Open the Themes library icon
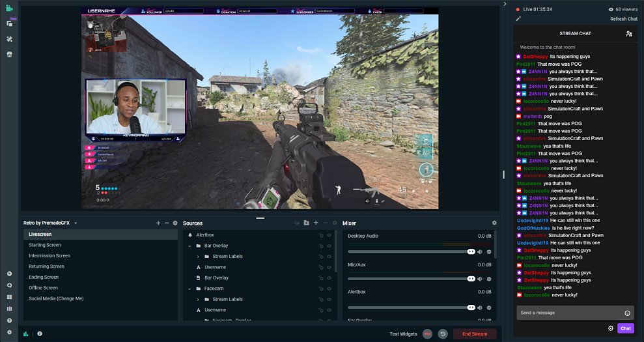The image size is (644, 342). coord(10,39)
